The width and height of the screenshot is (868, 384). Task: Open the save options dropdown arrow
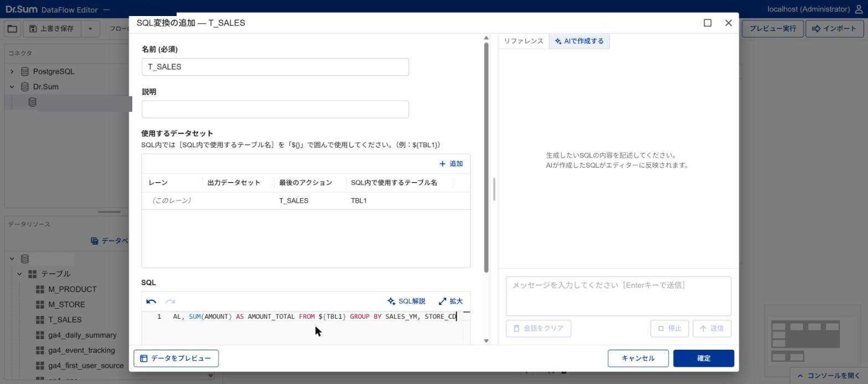click(x=90, y=29)
